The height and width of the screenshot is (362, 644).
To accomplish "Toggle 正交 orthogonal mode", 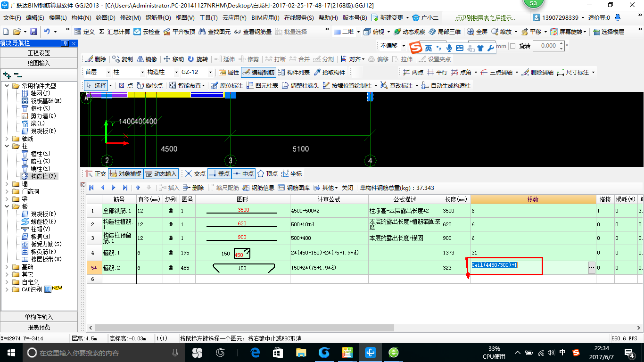I will [x=96, y=173].
